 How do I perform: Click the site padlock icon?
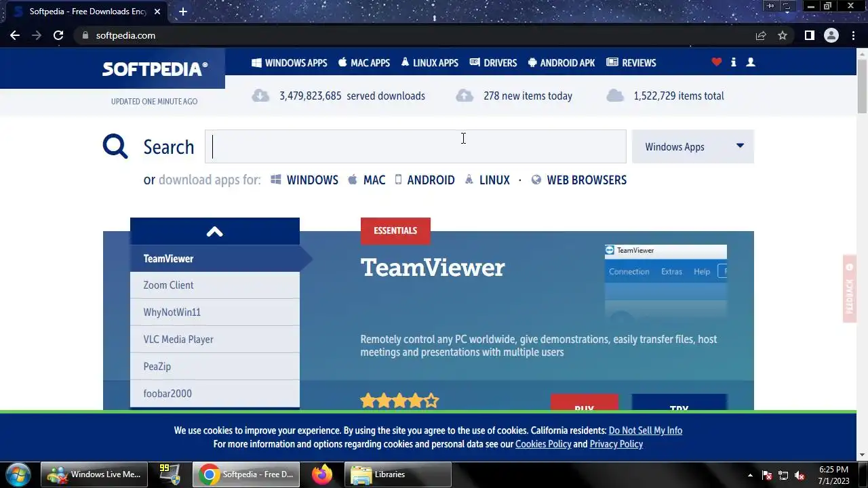[x=85, y=35]
